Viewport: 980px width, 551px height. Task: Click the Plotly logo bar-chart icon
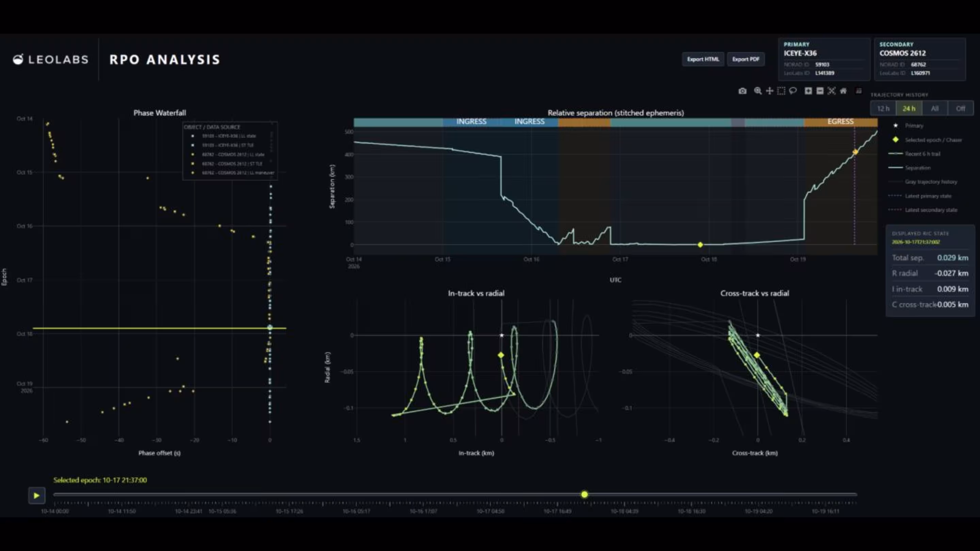click(859, 90)
